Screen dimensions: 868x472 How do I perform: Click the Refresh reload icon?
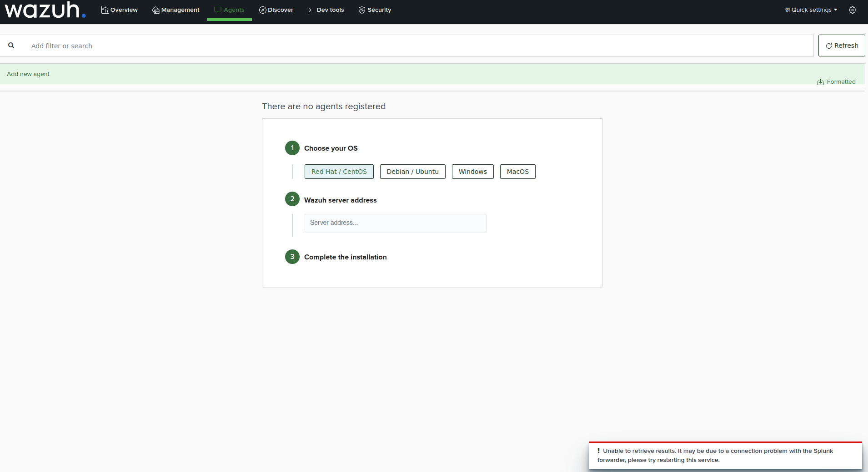click(829, 45)
